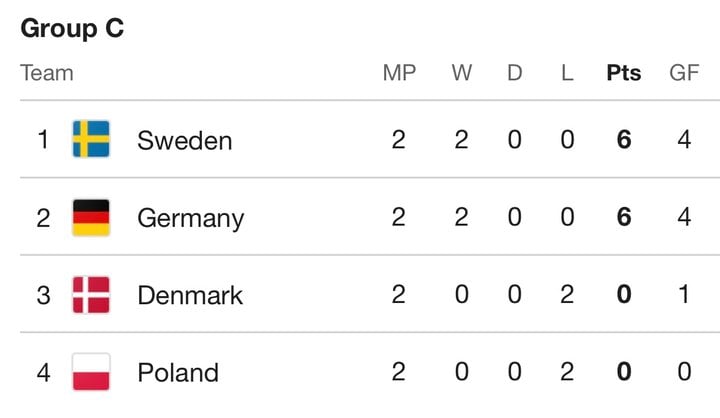Select the Denmark team name

[x=190, y=295]
